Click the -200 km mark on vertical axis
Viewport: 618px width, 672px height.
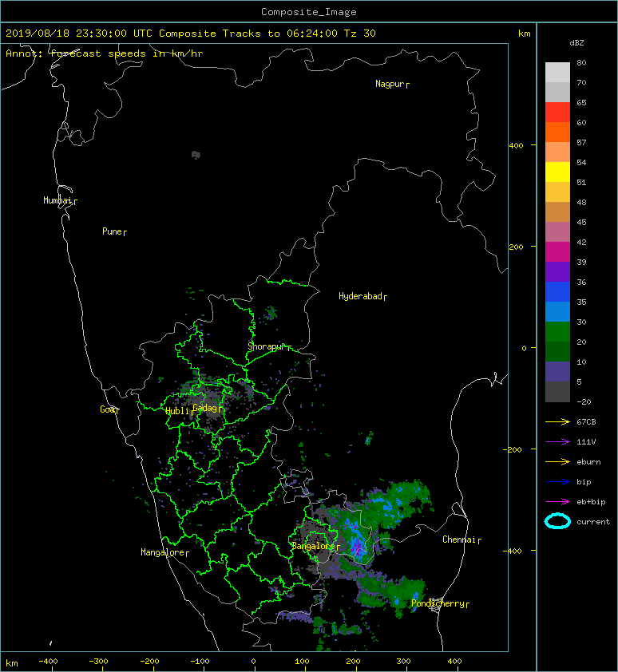(513, 449)
